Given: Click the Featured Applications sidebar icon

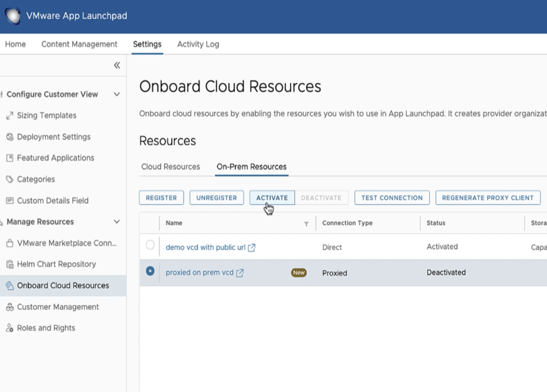Looking at the screenshot, I should (x=10, y=158).
